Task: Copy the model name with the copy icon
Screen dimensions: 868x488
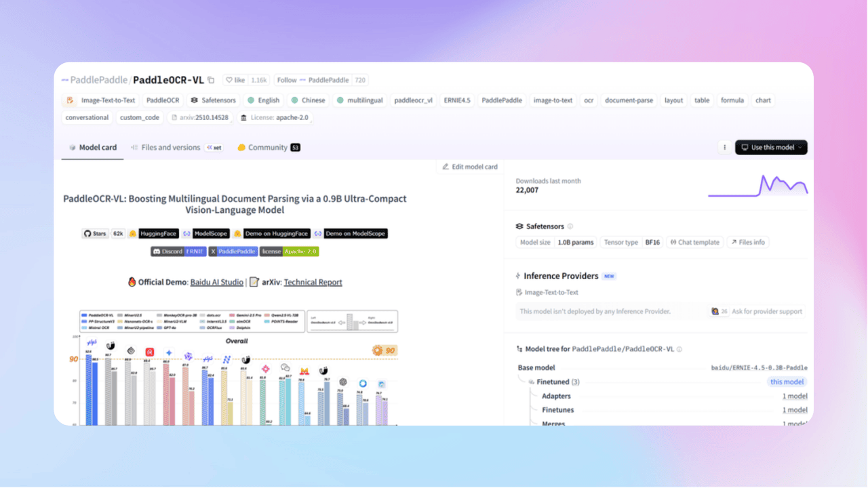Action: pos(211,80)
